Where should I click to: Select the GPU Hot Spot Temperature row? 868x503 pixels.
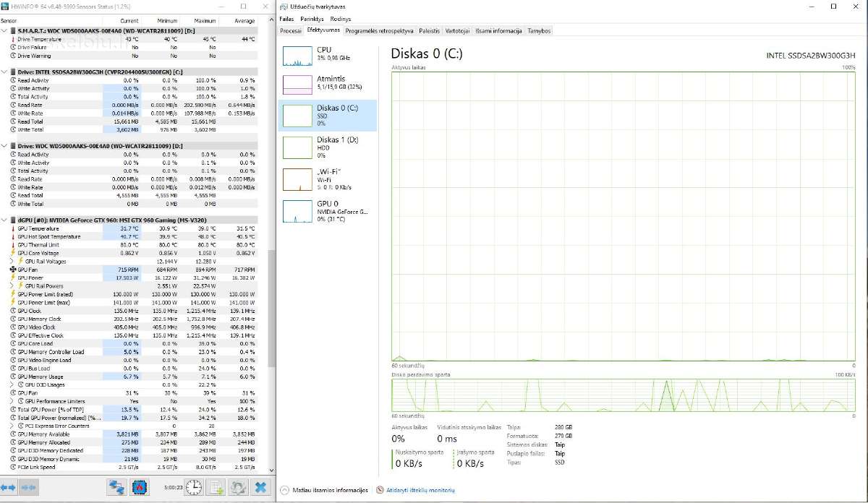tap(129, 236)
